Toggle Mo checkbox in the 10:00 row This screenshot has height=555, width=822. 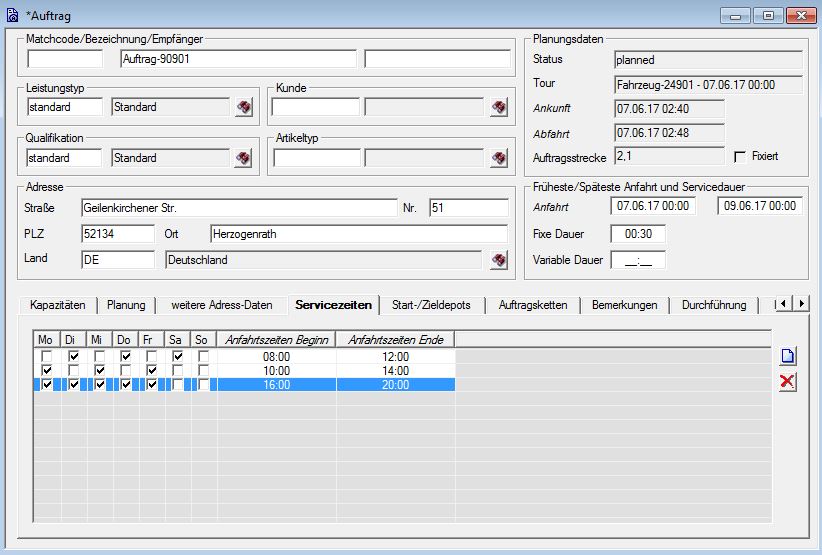(47, 370)
